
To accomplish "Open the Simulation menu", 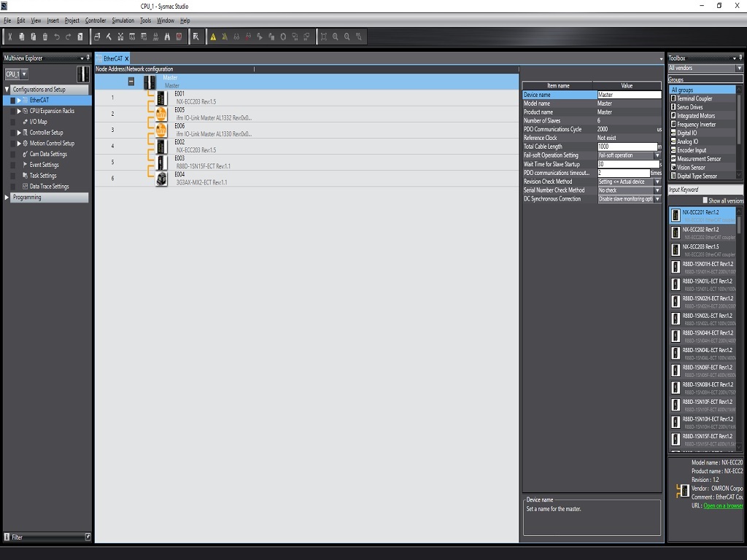I will click(x=123, y=20).
